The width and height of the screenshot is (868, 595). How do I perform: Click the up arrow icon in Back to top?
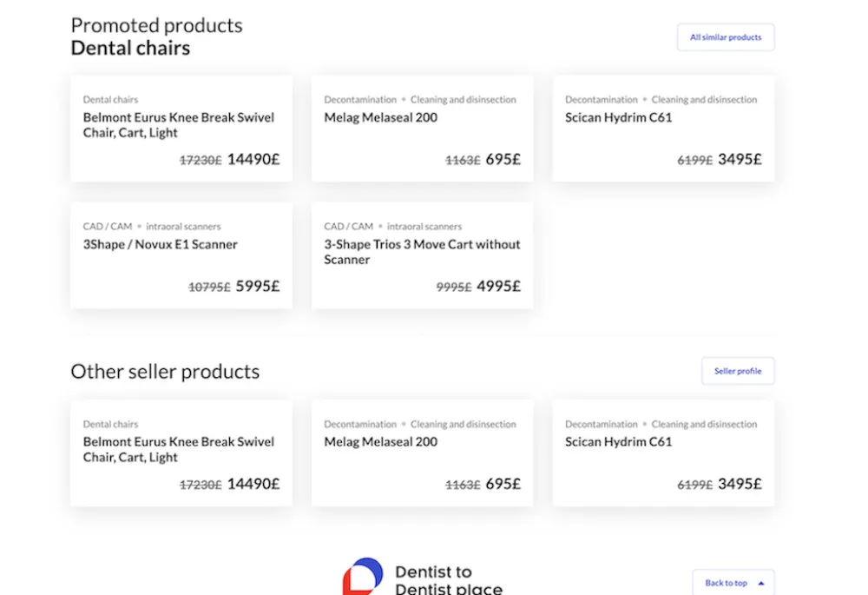[760, 583]
